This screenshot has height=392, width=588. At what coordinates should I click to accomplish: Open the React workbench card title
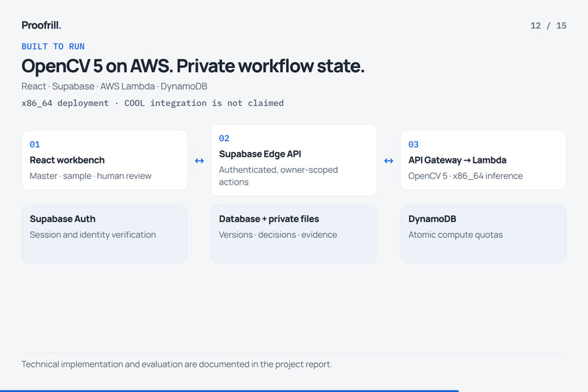tap(67, 160)
